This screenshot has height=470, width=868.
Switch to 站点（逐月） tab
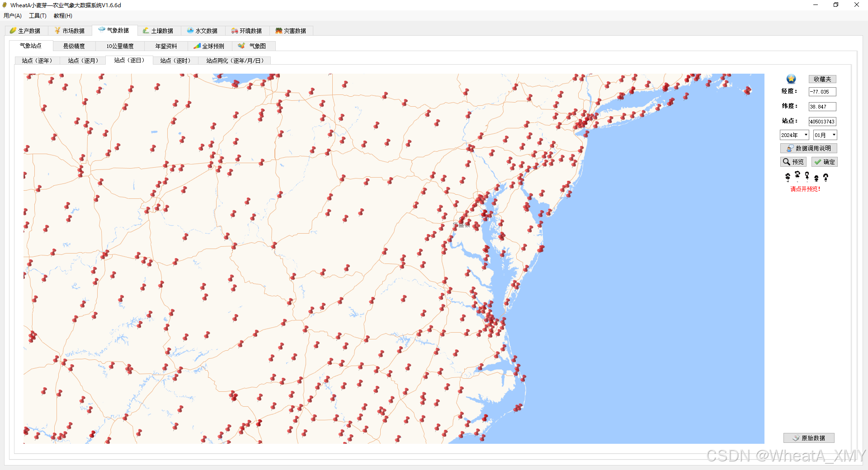click(83, 61)
